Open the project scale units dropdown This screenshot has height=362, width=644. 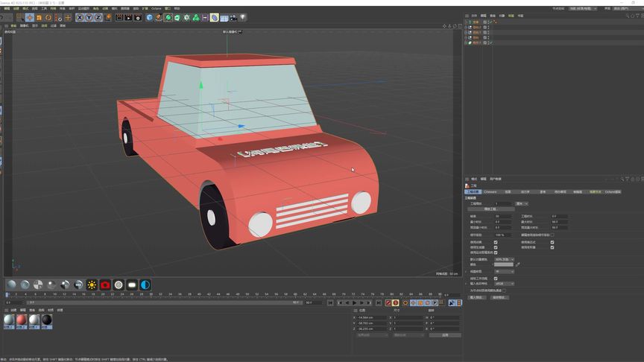pos(522,203)
